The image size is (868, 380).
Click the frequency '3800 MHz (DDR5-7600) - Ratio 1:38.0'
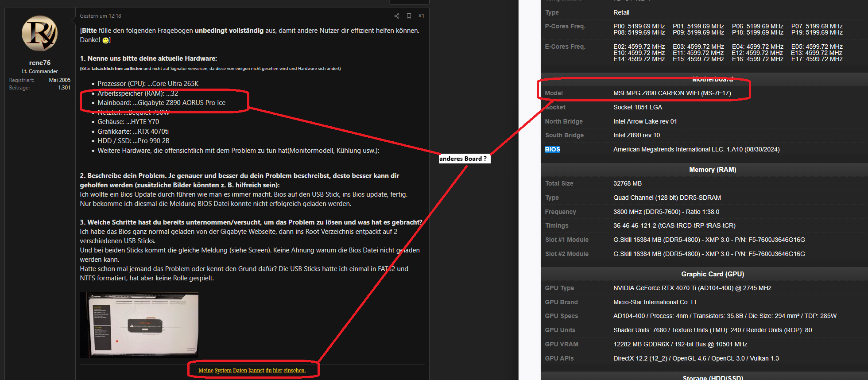pyautogui.click(x=666, y=212)
